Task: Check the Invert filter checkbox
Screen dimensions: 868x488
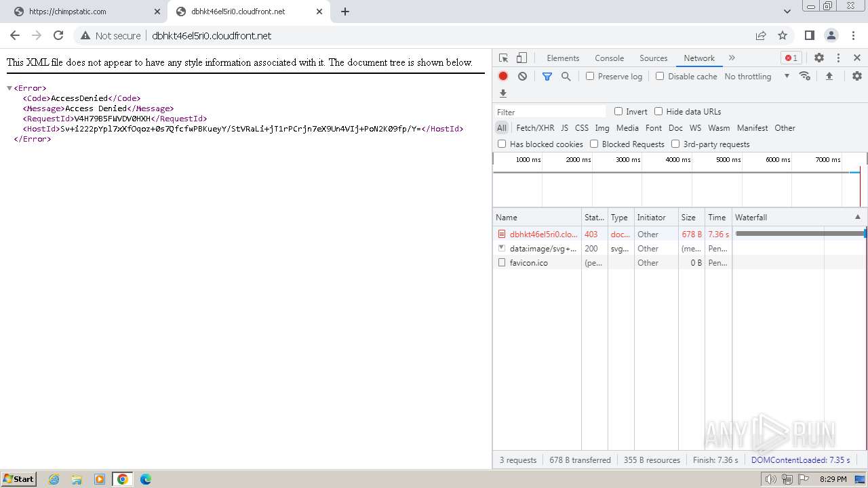Action: point(618,111)
